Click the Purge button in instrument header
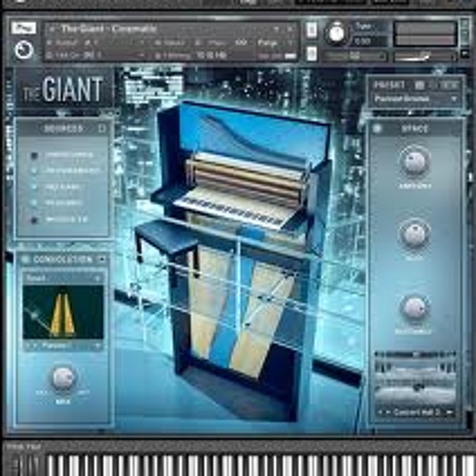The height and width of the screenshot is (476, 476). click(267, 43)
